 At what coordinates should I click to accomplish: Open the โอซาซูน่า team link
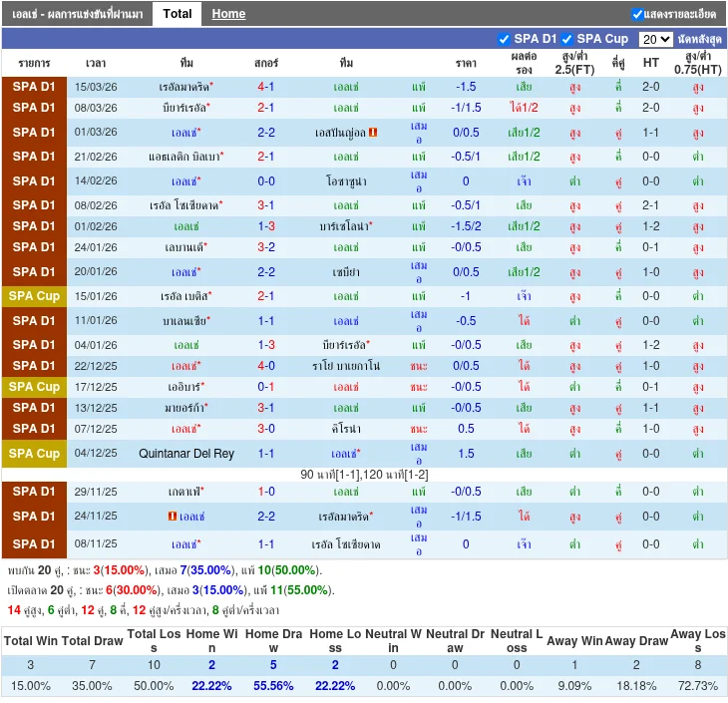point(346,181)
